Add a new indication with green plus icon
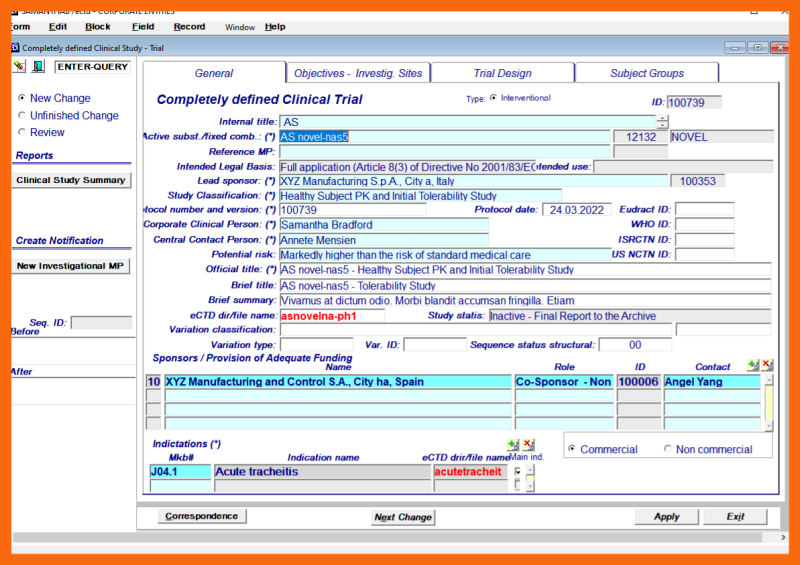 [513, 444]
